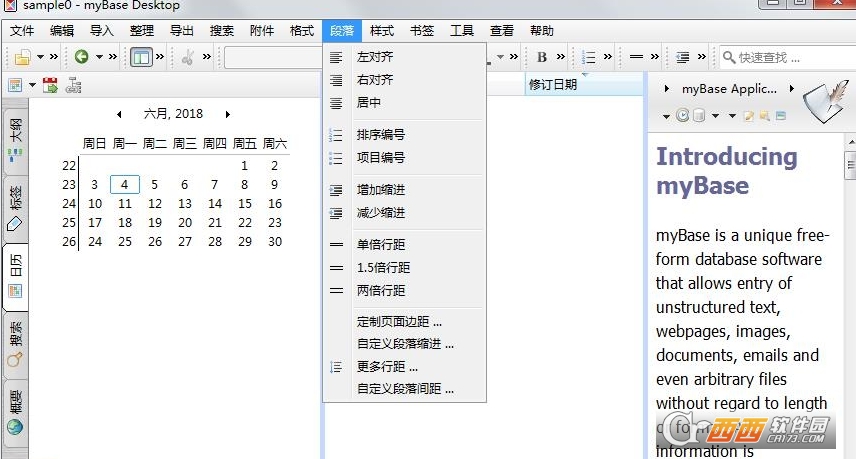
Task: Click the line spacing toolbar icon
Action: (636, 57)
